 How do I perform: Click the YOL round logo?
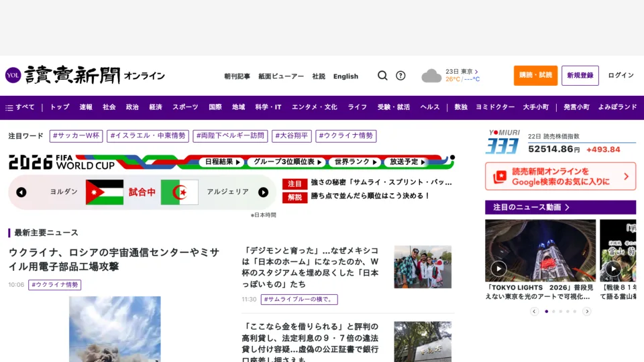click(13, 75)
